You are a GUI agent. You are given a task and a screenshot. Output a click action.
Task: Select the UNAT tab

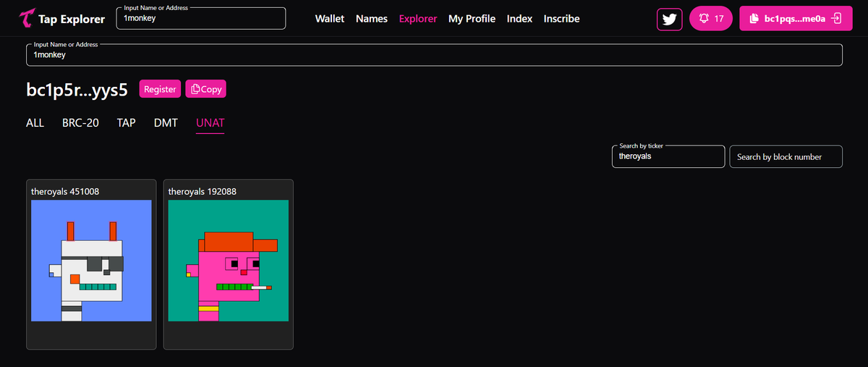pyautogui.click(x=210, y=123)
